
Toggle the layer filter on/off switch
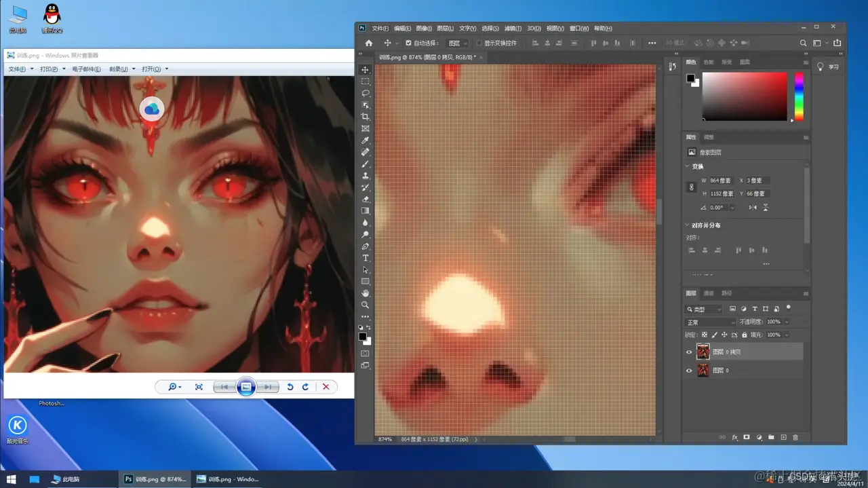point(789,307)
